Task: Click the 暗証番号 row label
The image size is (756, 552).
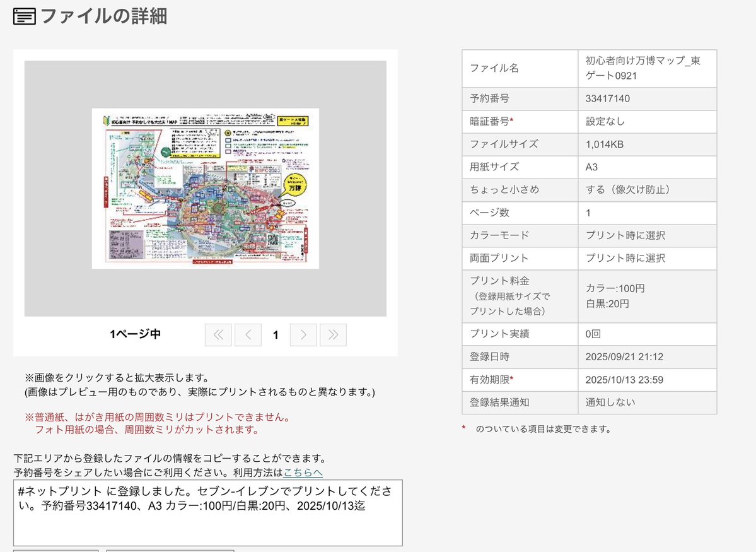Action: pos(491,121)
